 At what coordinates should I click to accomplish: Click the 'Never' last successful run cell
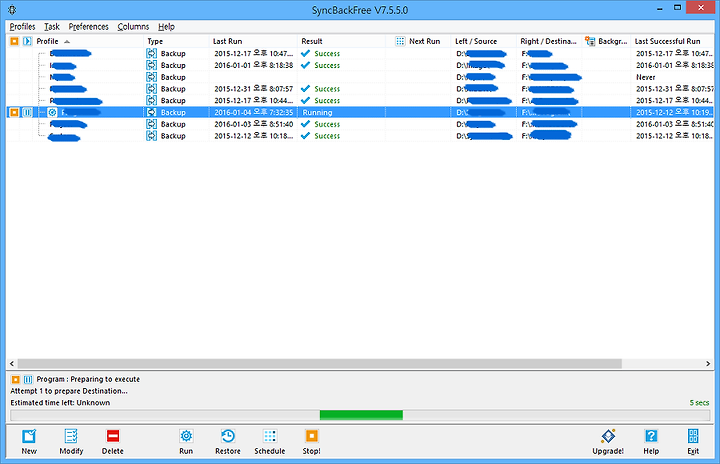[x=646, y=77]
